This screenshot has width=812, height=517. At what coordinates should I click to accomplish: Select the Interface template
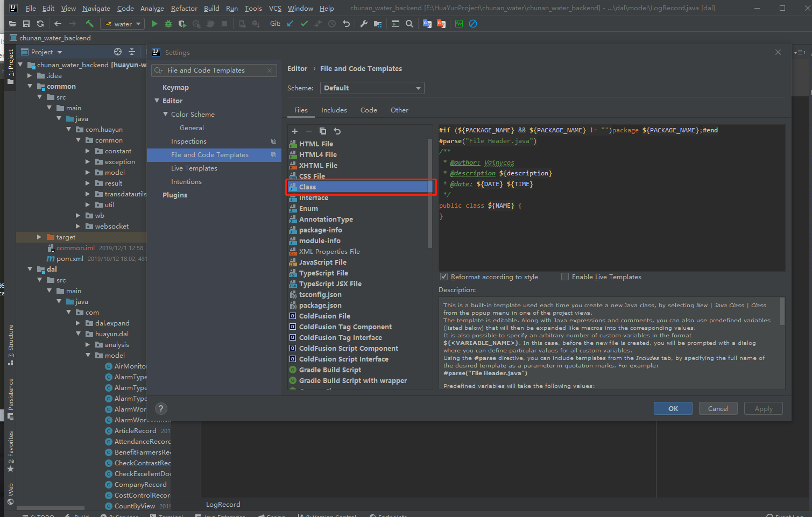click(x=314, y=197)
